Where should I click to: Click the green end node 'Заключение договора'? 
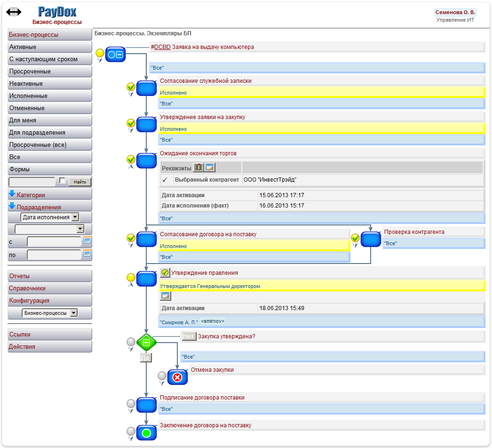coord(146,433)
